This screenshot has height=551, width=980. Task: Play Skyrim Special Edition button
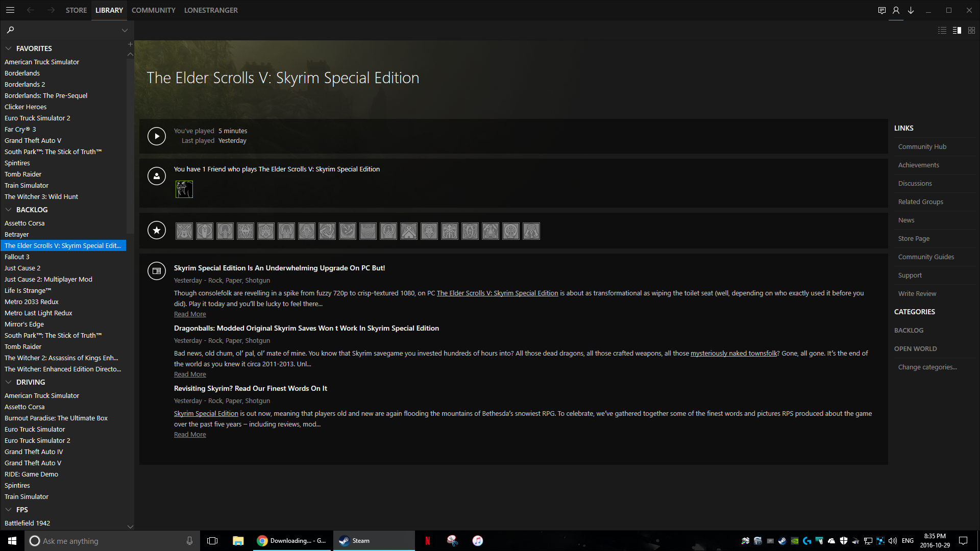[157, 136]
